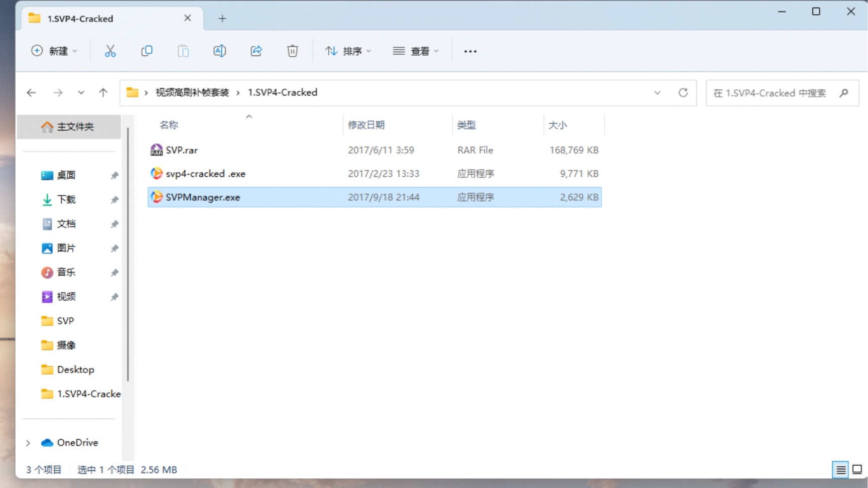
Task: Click the Delete trash can icon
Action: 292,51
